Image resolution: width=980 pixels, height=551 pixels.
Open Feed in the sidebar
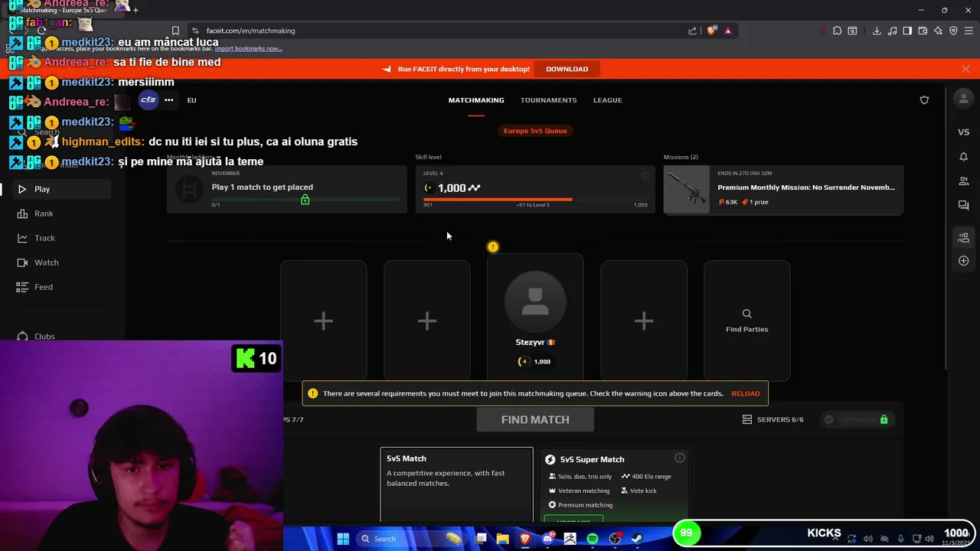tap(44, 287)
